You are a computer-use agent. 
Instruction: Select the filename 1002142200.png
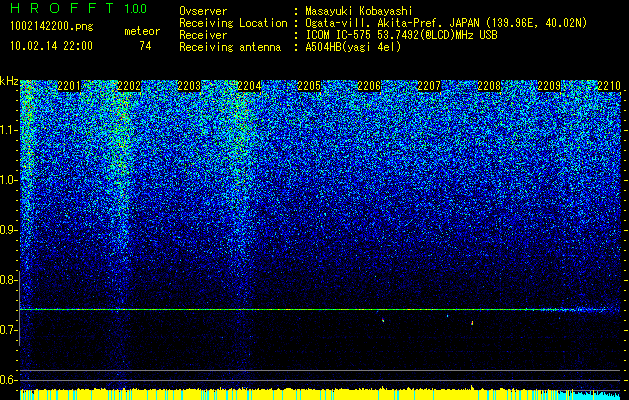pyautogui.click(x=52, y=27)
